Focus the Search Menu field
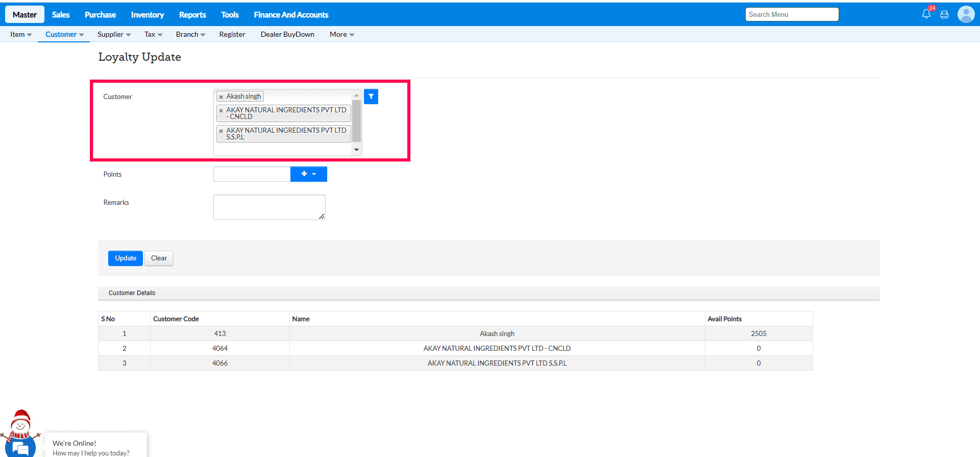The image size is (980, 457). click(792, 14)
